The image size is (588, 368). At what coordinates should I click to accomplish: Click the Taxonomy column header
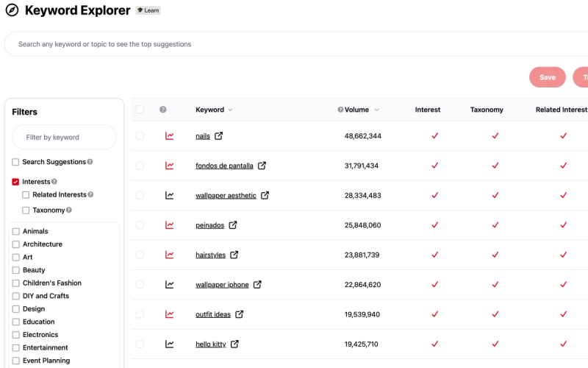click(x=487, y=110)
